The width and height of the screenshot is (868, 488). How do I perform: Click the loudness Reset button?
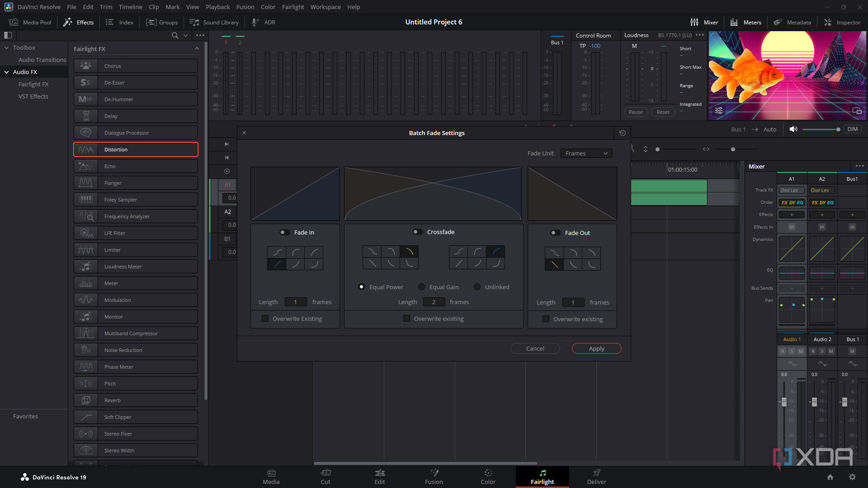pos(663,112)
